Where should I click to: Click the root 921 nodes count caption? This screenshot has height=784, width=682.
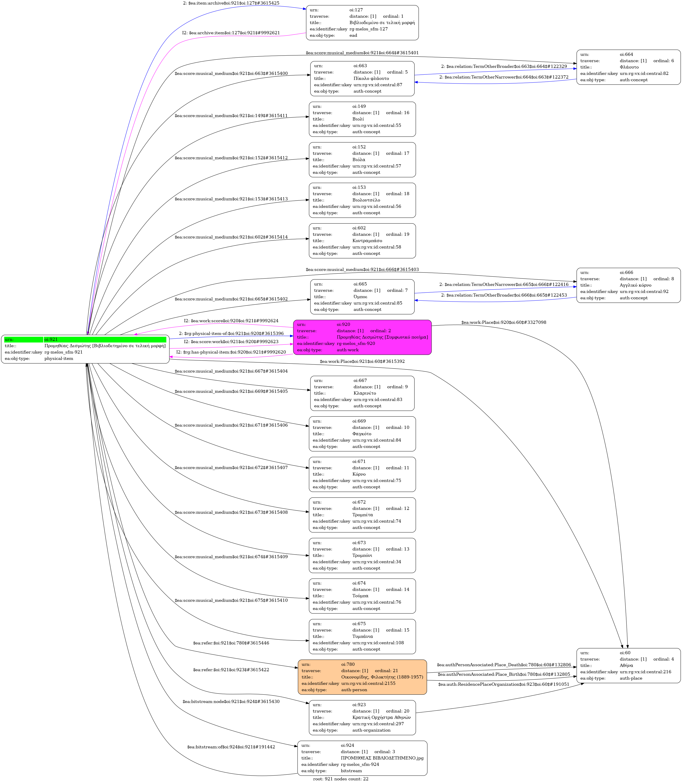pos(341,779)
